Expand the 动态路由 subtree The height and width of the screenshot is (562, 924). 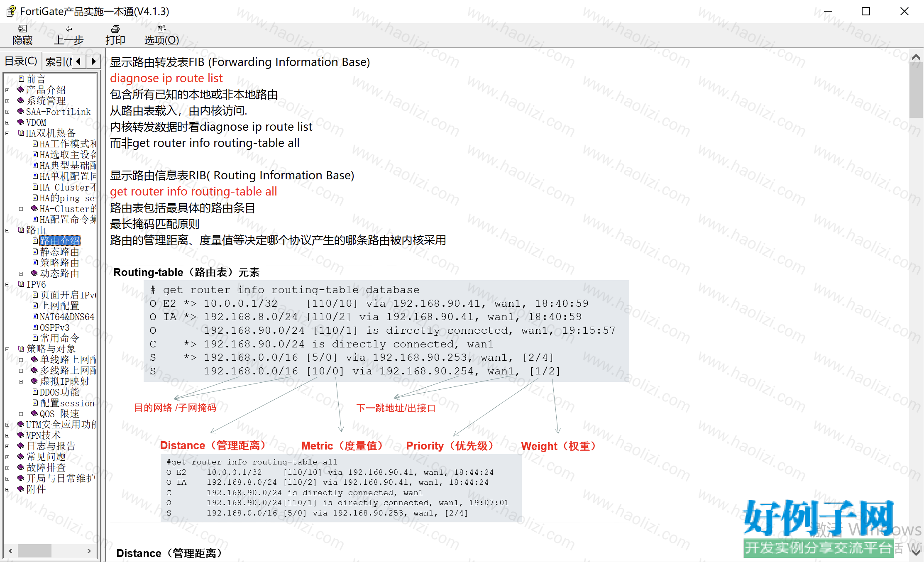tap(21, 274)
